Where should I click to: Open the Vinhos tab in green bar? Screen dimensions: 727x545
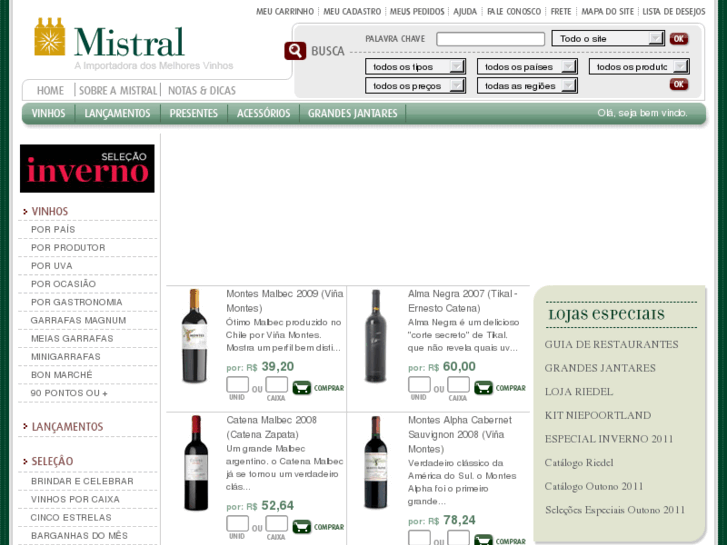click(48, 114)
